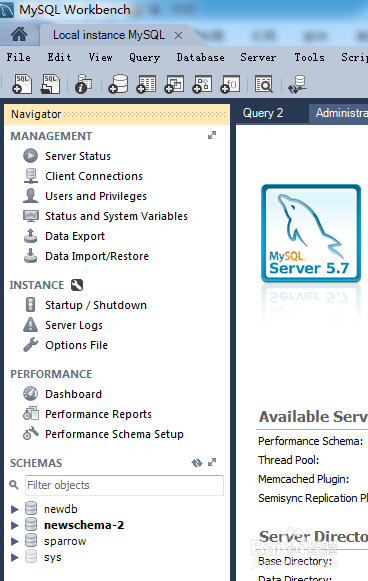
Task: Expand the newdb schema
Action: (x=14, y=509)
